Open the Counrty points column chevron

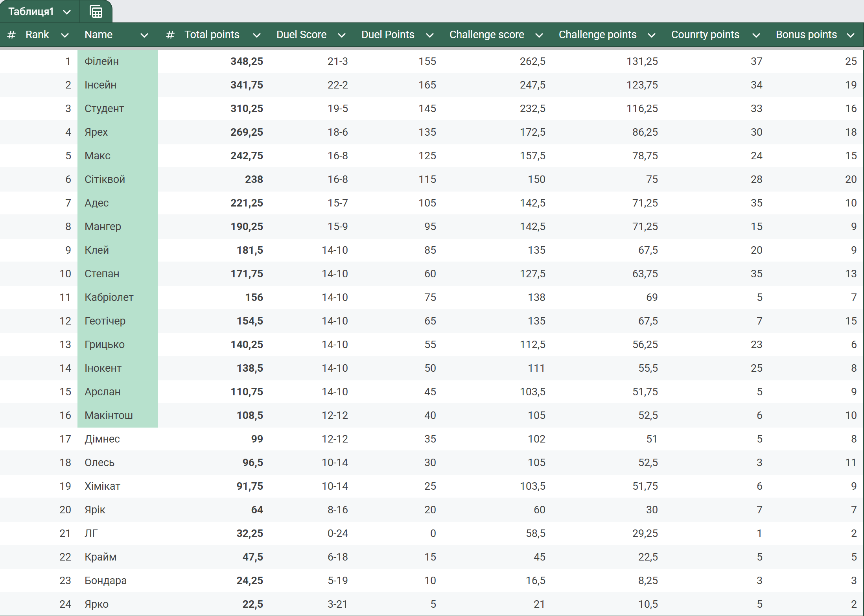click(756, 35)
